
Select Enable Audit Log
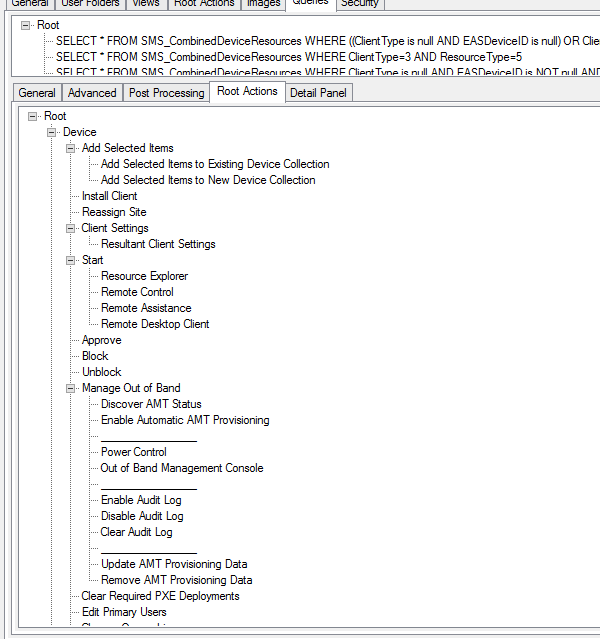141,500
